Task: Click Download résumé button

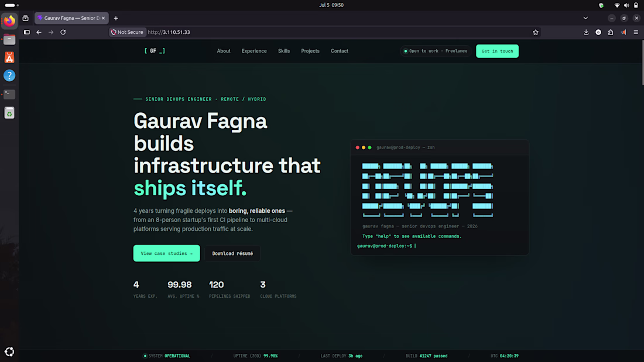Action: tap(232, 253)
